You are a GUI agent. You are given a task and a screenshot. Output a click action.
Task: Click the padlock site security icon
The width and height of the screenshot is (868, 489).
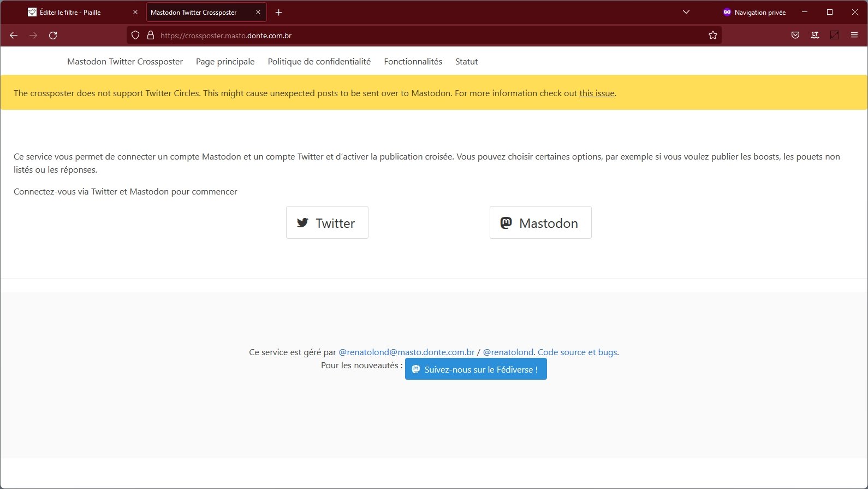pyautogui.click(x=151, y=36)
